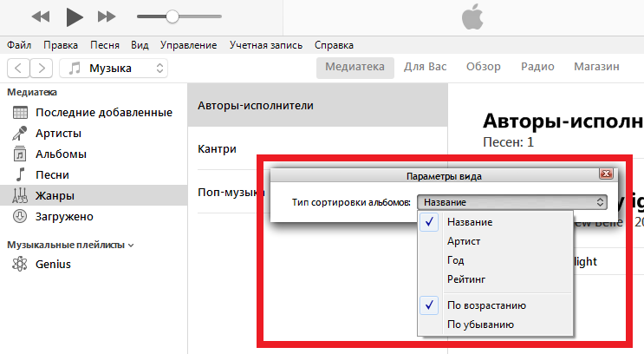
Task: Select the Кантри genre
Action: [217, 148]
